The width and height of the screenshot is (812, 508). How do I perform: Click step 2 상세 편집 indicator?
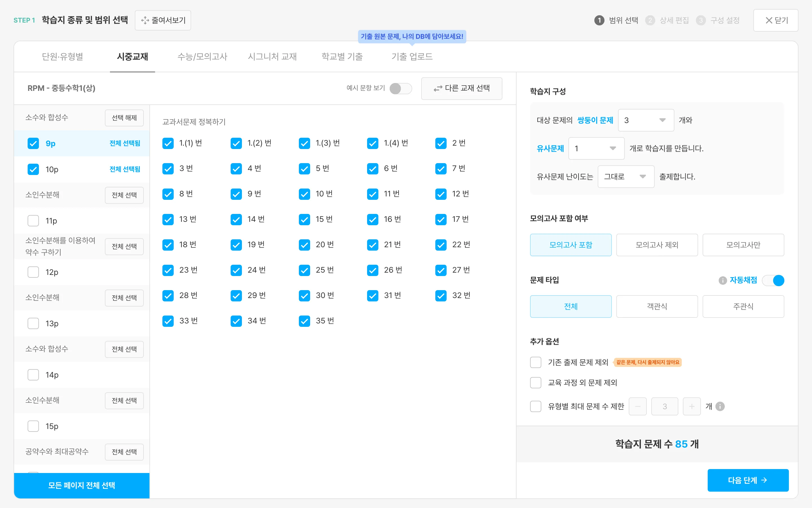(667, 20)
